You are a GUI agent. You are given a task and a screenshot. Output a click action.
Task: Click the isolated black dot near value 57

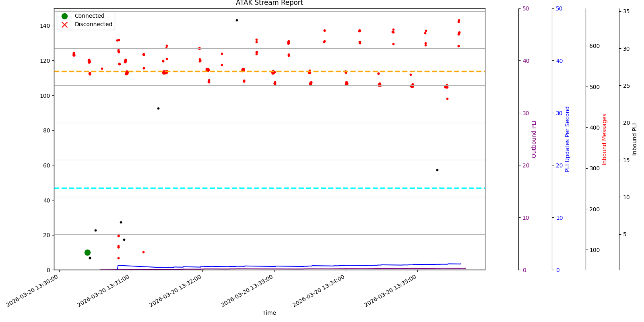(437, 170)
